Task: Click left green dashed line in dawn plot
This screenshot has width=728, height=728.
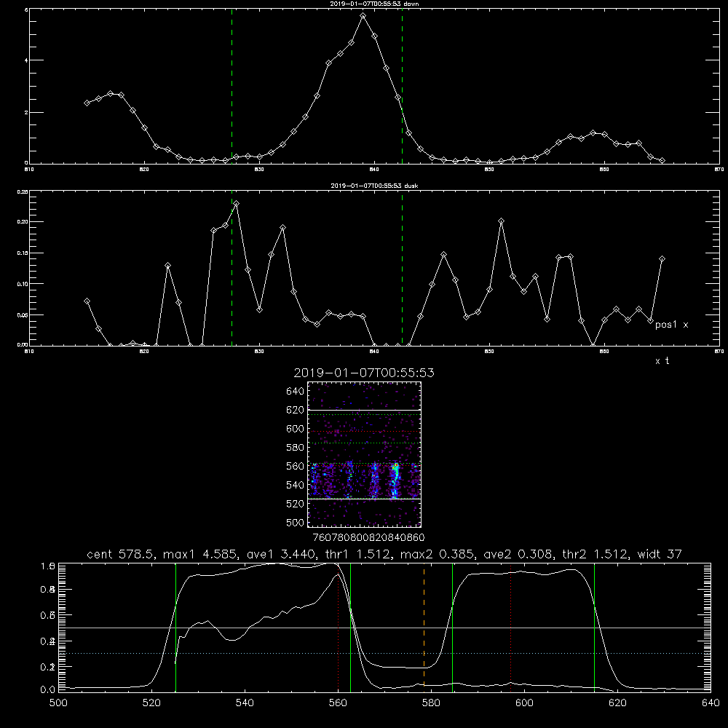Action: 232,86
